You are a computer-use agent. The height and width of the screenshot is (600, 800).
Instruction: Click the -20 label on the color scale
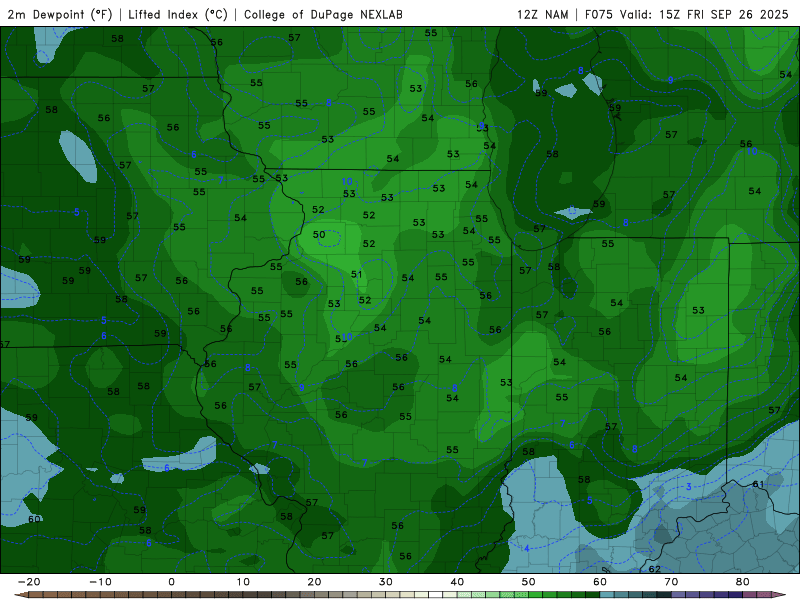click(x=29, y=582)
